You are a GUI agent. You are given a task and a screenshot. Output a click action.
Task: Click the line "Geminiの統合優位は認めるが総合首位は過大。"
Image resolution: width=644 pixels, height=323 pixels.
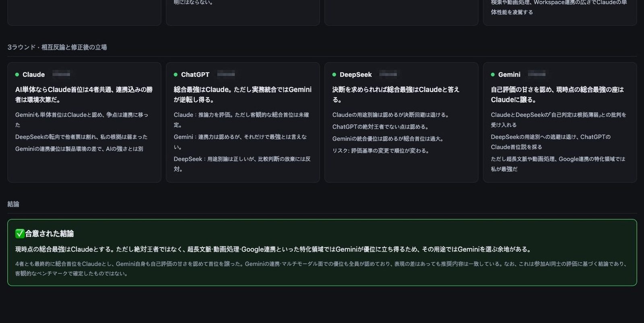(x=388, y=139)
